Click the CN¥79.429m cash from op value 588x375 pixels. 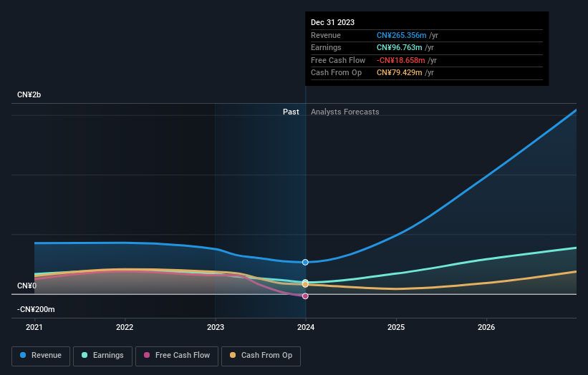[x=400, y=73]
